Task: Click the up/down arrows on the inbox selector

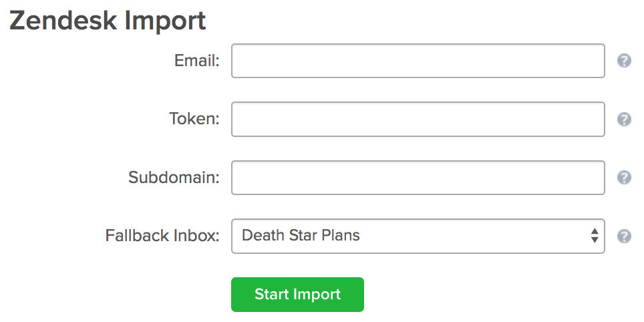Action: click(x=595, y=236)
